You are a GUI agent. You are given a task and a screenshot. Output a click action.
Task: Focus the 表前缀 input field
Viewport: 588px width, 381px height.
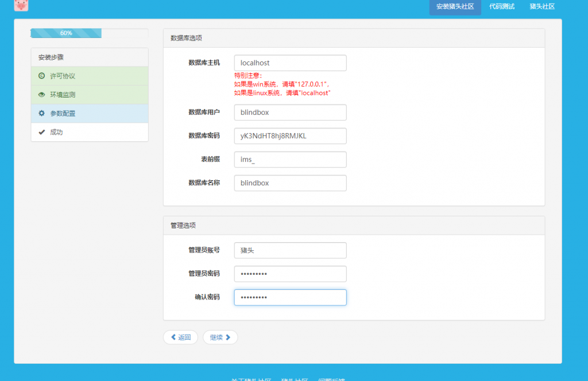(290, 160)
